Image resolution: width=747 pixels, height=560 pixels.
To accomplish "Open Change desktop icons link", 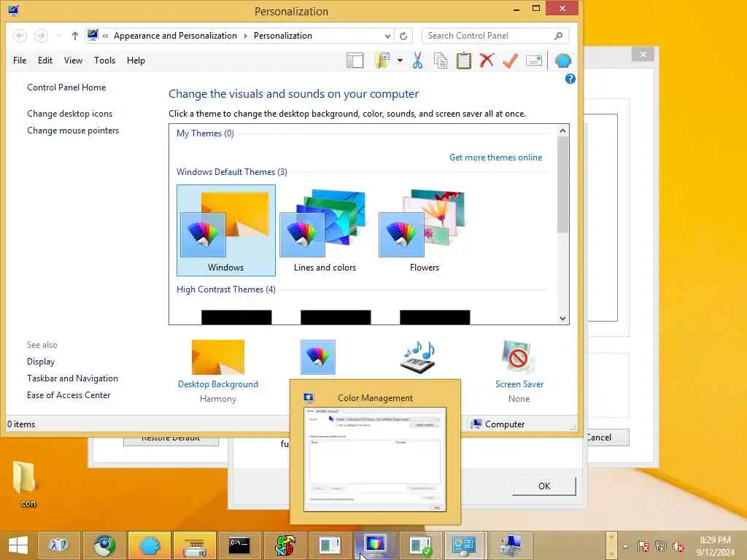I will (69, 114).
